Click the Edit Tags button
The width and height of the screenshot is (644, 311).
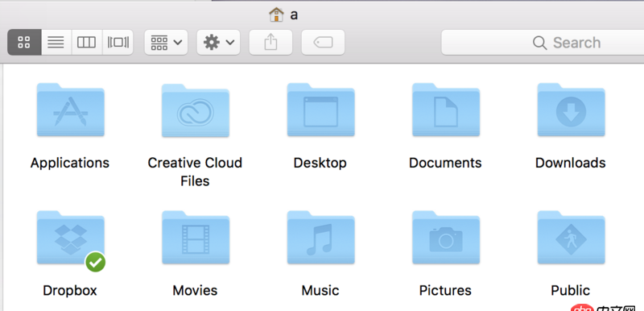323,42
